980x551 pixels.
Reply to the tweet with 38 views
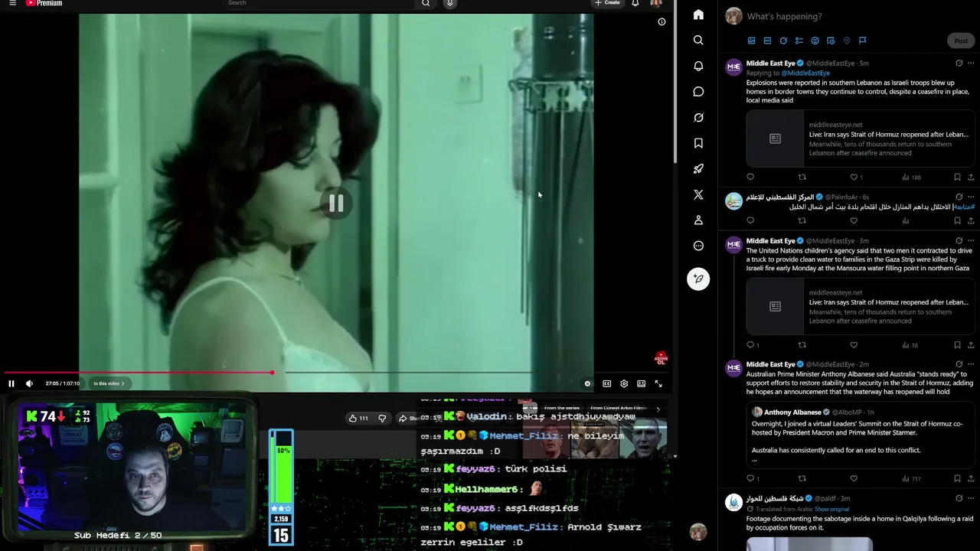[750, 344]
